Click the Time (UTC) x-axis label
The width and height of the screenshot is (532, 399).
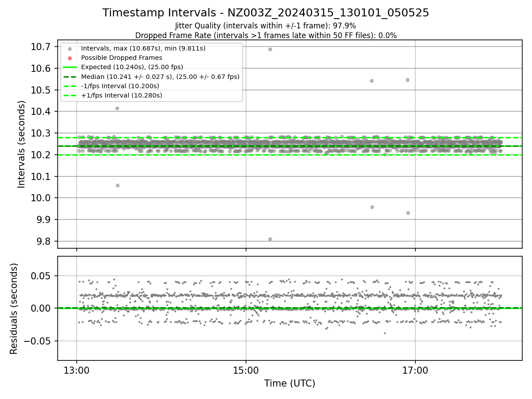point(289,383)
